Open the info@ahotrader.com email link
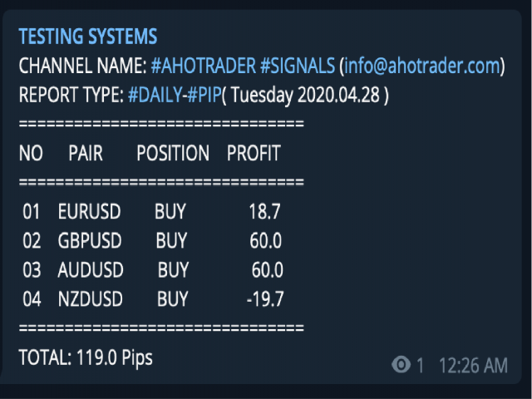This screenshot has height=399, width=532. [x=422, y=66]
